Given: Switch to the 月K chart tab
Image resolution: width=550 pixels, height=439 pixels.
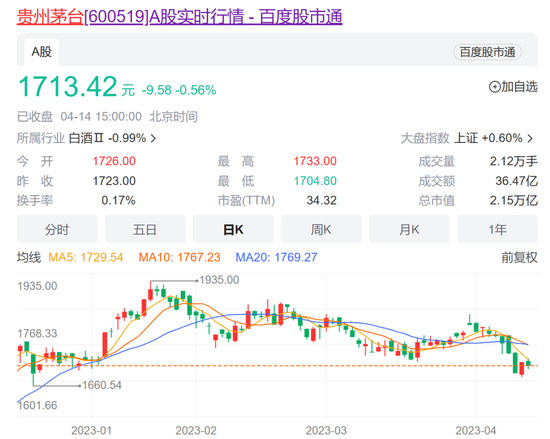Looking at the screenshot, I should pos(409,229).
